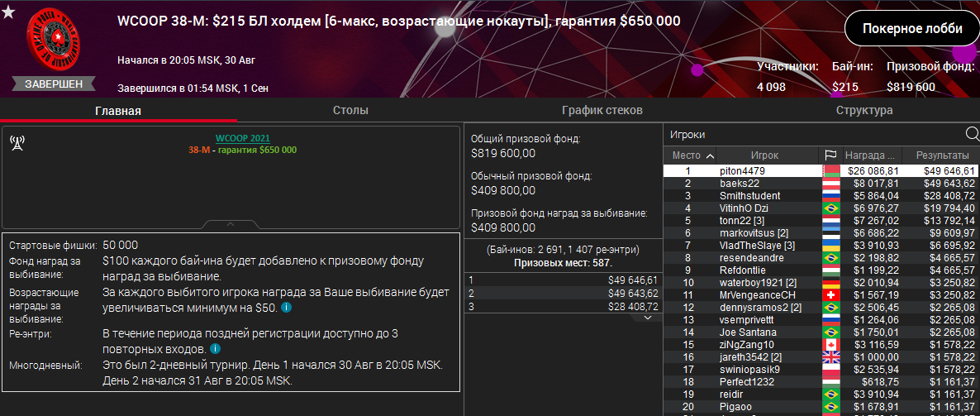Expand the prize payouts list chevron
The width and height of the screenshot is (980, 416).
point(647,318)
